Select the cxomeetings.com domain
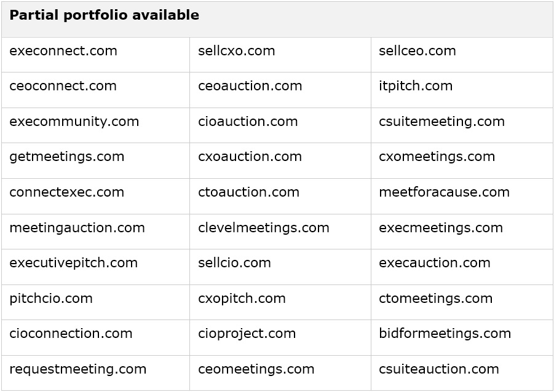Image resolution: width=554 pixels, height=392 pixels. point(437,157)
